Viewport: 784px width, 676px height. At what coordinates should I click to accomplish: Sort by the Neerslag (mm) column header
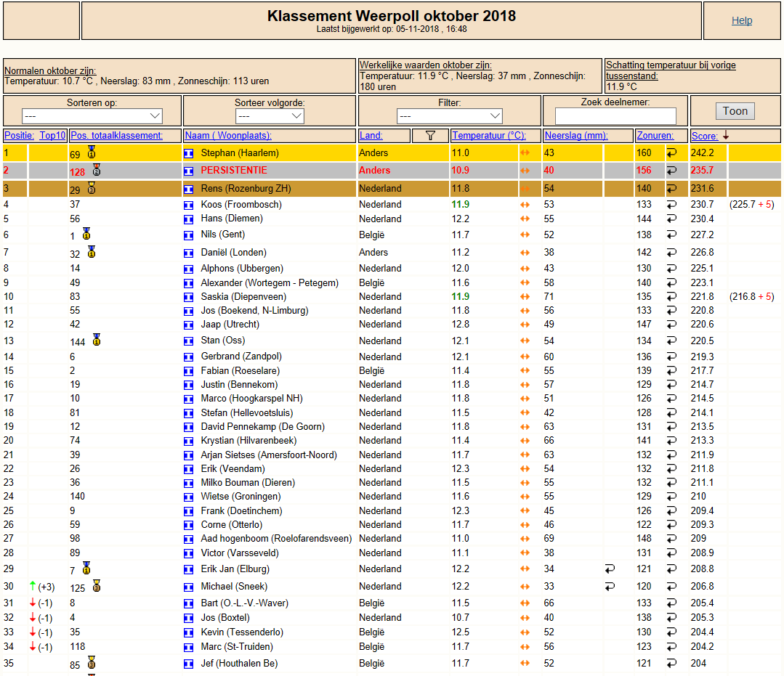pos(576,135)
